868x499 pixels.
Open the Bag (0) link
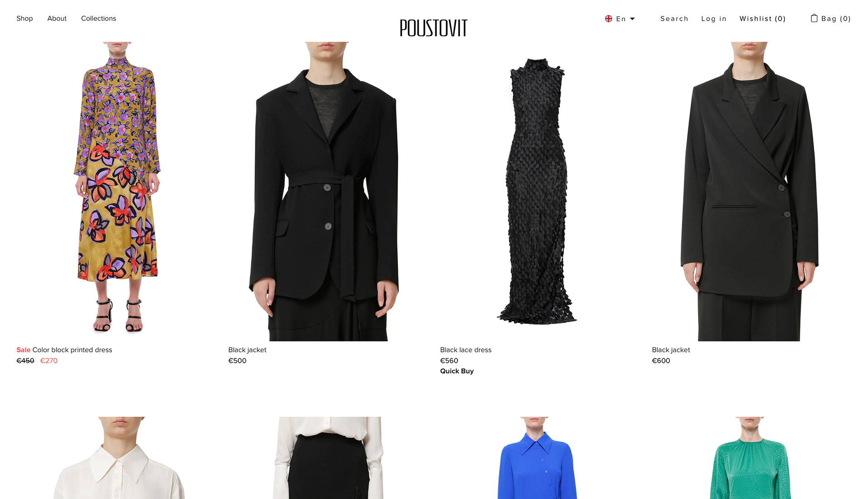tap(836, 19)
